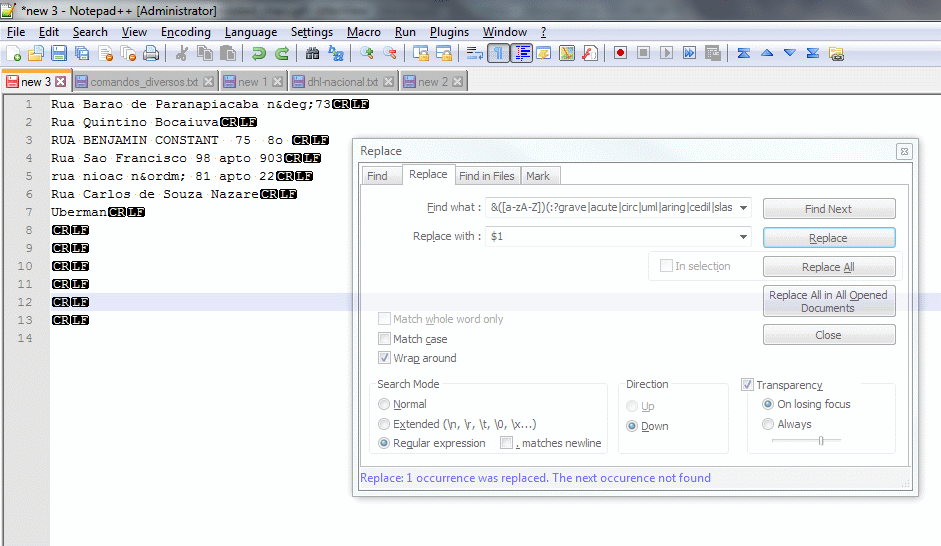Switch to the Find in Files tab

pyautogui.click(x=486, y=176)
